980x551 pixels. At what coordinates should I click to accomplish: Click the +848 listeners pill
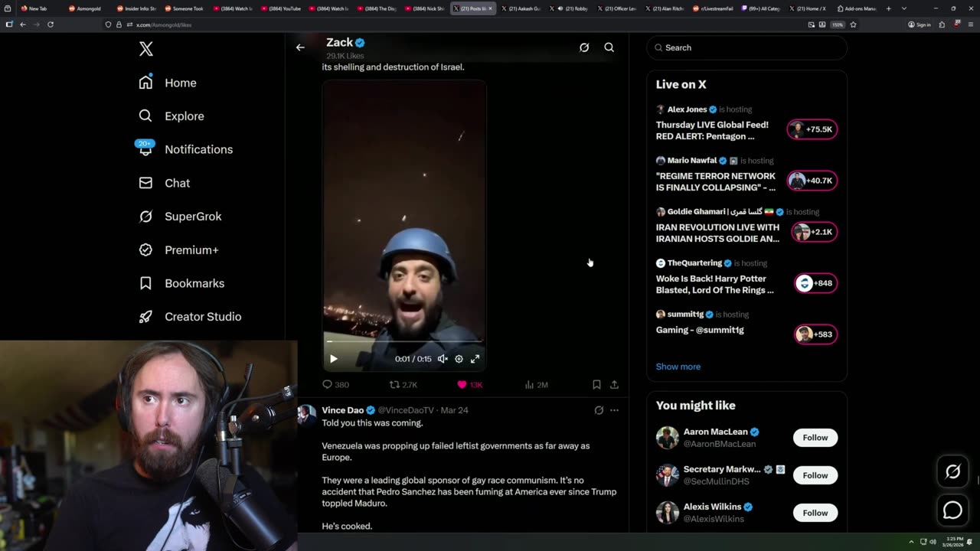[x=816, y=283]
